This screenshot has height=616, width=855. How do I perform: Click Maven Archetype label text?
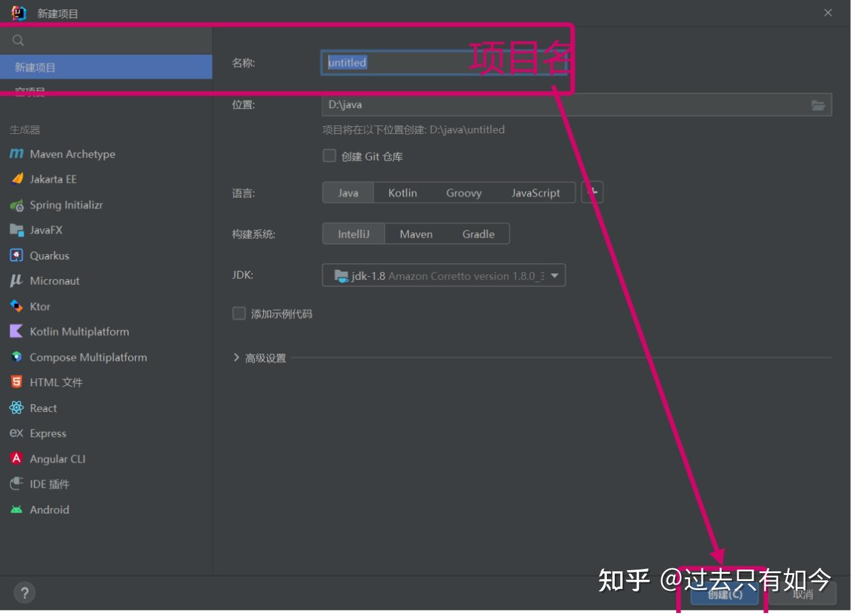[x=72, y=154]
